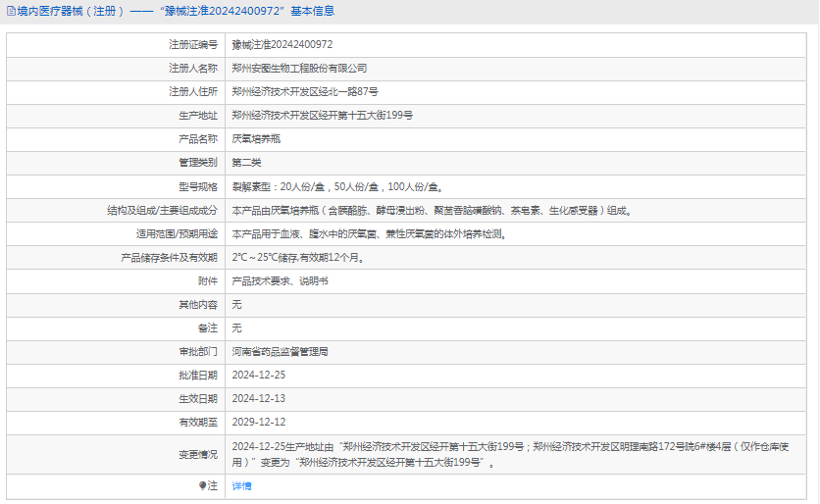
Task: Select production address 经开第十五大街199号 value cell
Action: pos(515,116)
